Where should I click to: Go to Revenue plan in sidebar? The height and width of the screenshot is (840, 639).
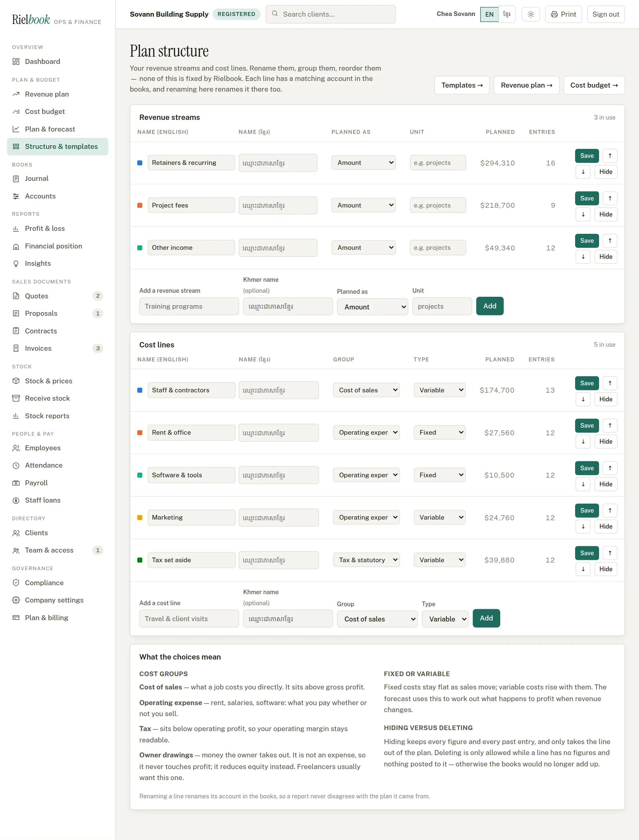tap(58, 94)
